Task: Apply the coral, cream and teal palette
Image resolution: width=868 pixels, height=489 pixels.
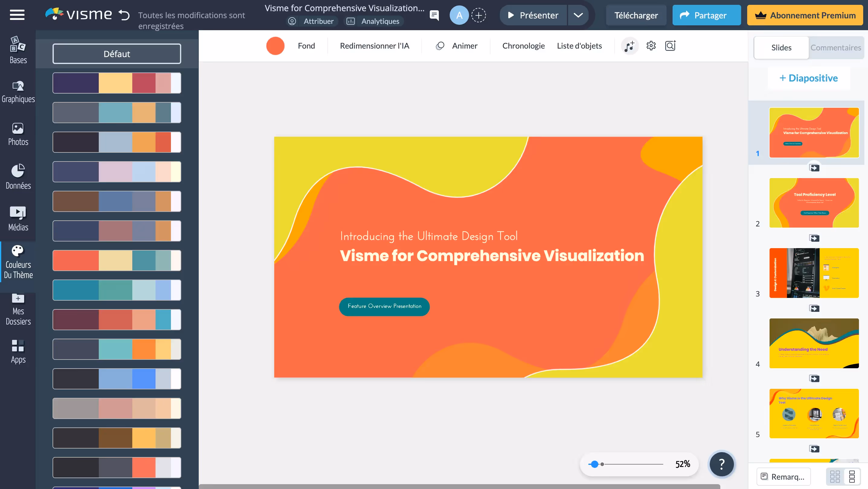Action: 117,260
